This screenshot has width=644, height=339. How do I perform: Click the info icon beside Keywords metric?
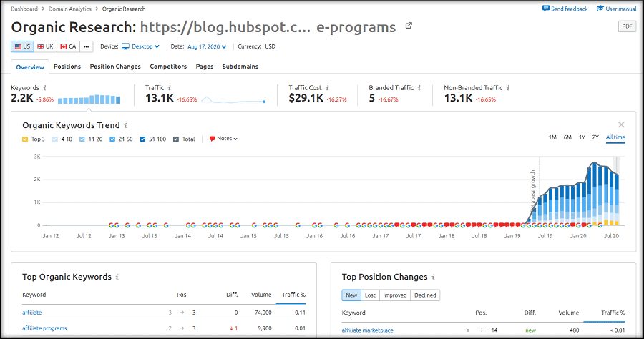tap(45, 88)
